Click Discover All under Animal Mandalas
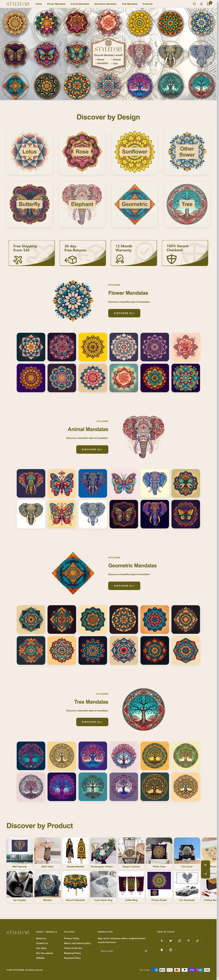The image size is (219, 980). 92,449
